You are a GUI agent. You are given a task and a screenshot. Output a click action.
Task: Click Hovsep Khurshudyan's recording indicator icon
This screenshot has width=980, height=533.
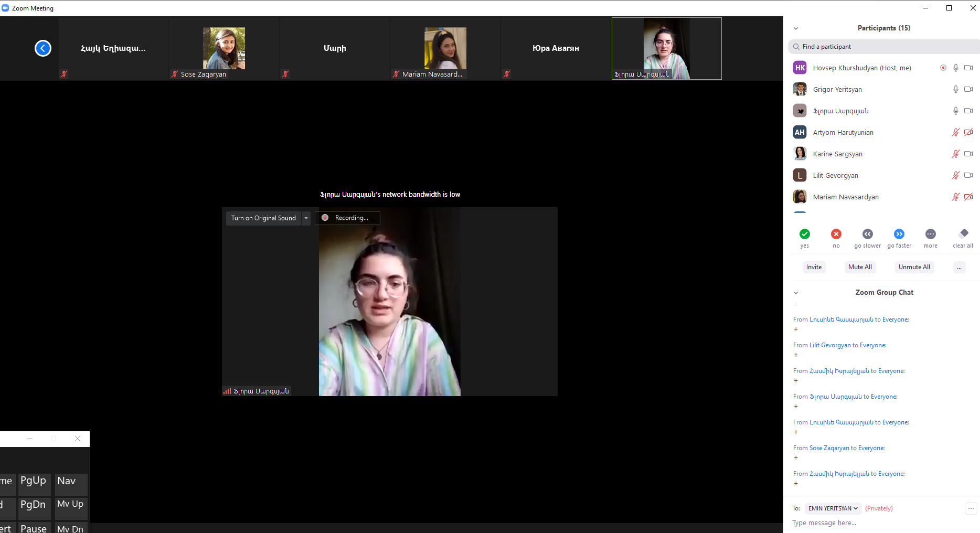(x=943, y=68)
